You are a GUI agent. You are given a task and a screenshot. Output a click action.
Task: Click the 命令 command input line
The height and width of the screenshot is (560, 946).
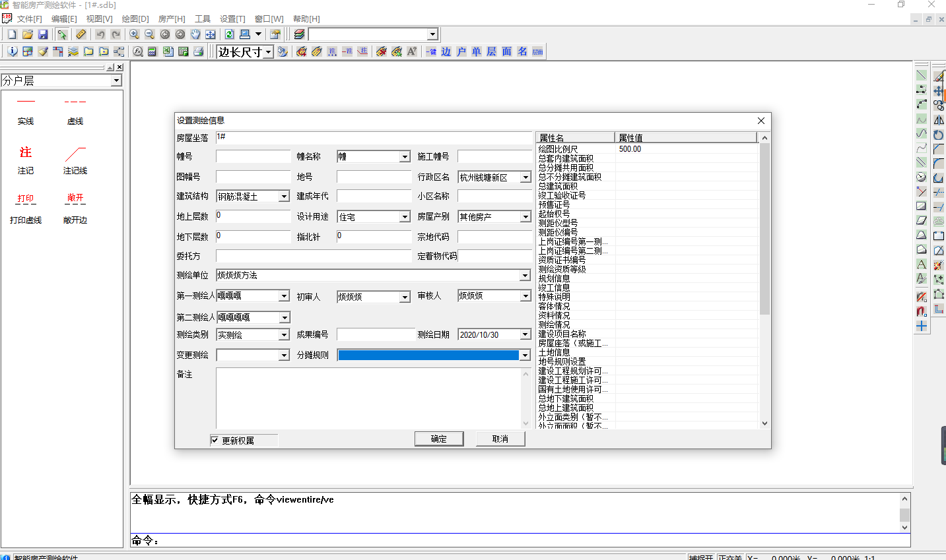point(520,540)
